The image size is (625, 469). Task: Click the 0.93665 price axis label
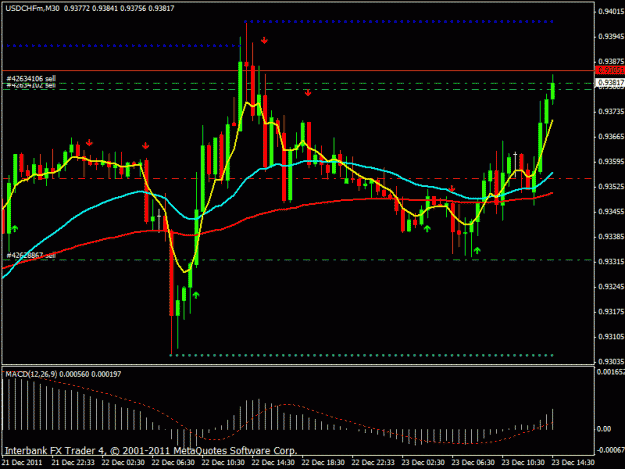coord(611,137)
